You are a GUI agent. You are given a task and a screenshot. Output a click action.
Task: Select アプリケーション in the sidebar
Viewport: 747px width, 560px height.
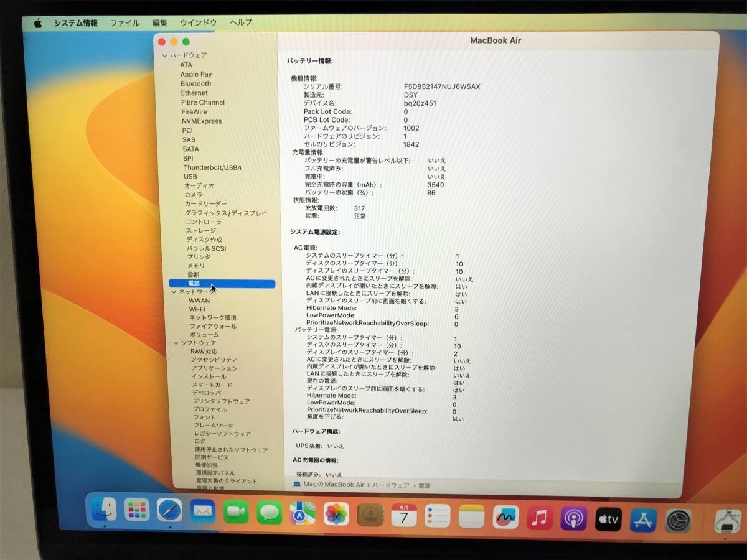point(214,368)
